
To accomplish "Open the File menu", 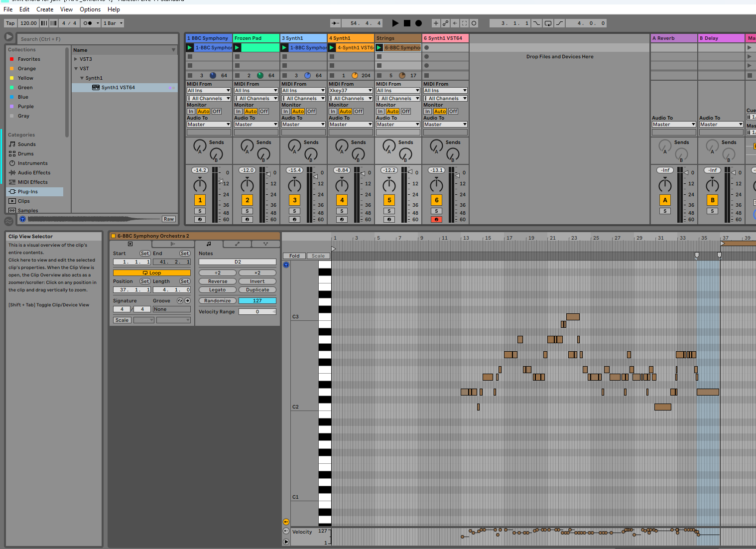I will (8, 9).
